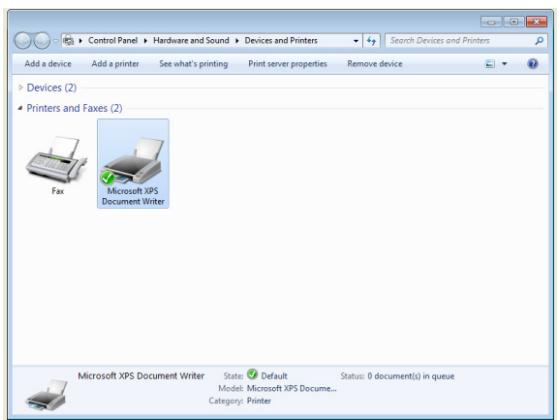Click Microsoft XPS Document Writer name in details pane
The image size is (559, 420).
[x=141, y=376]
